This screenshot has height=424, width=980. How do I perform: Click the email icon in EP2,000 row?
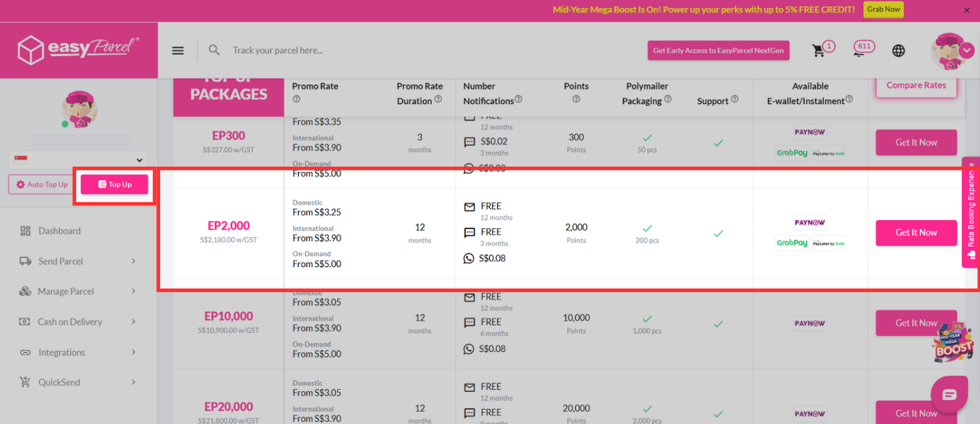pos(469,207)
